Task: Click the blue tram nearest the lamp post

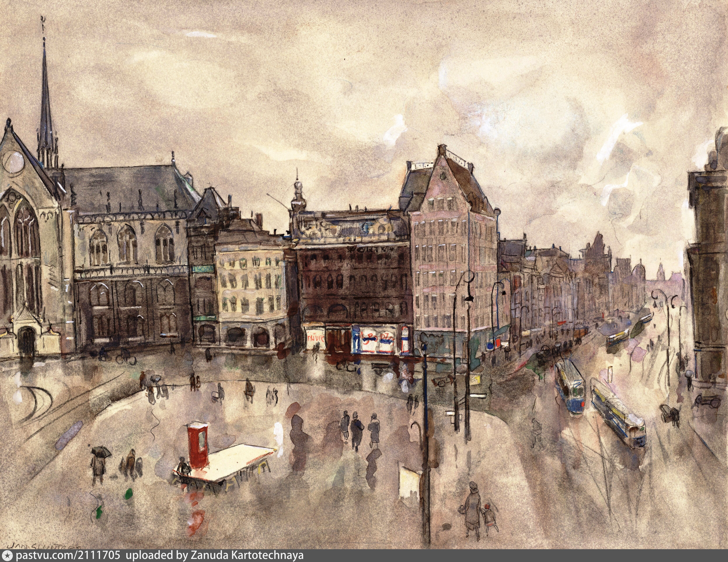Action: pos(570,387)
